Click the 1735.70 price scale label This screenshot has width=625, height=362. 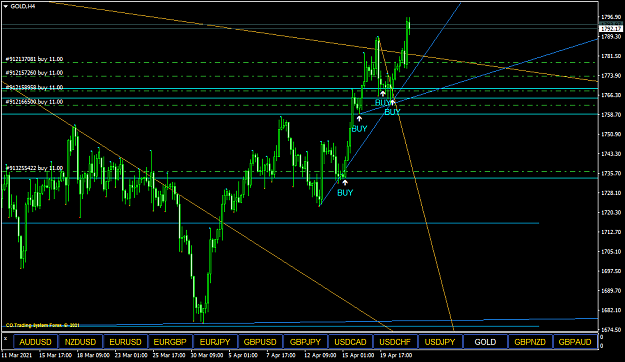(x=611, y=173)
